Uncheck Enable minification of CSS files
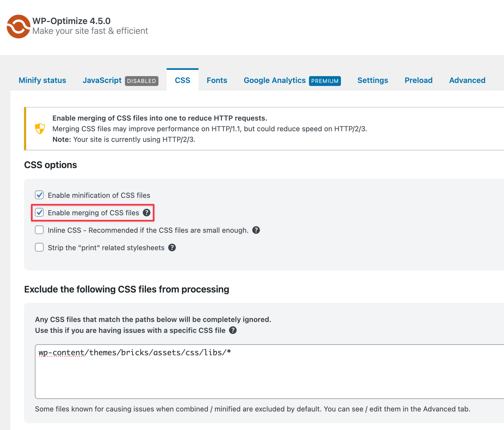The width and height of the screenshot is (504, 430). click(x=39, y=195)
